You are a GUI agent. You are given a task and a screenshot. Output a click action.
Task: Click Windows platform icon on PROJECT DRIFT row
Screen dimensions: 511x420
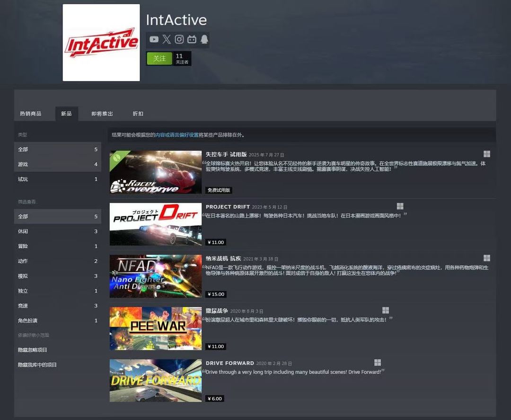400,206
